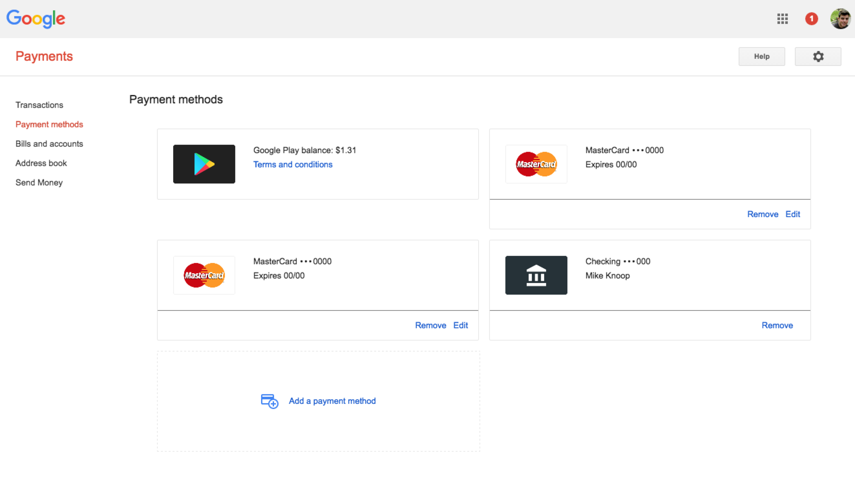The image size is (855, 504).
Task: Click the Payments page title
Action: tap(44, 57)
